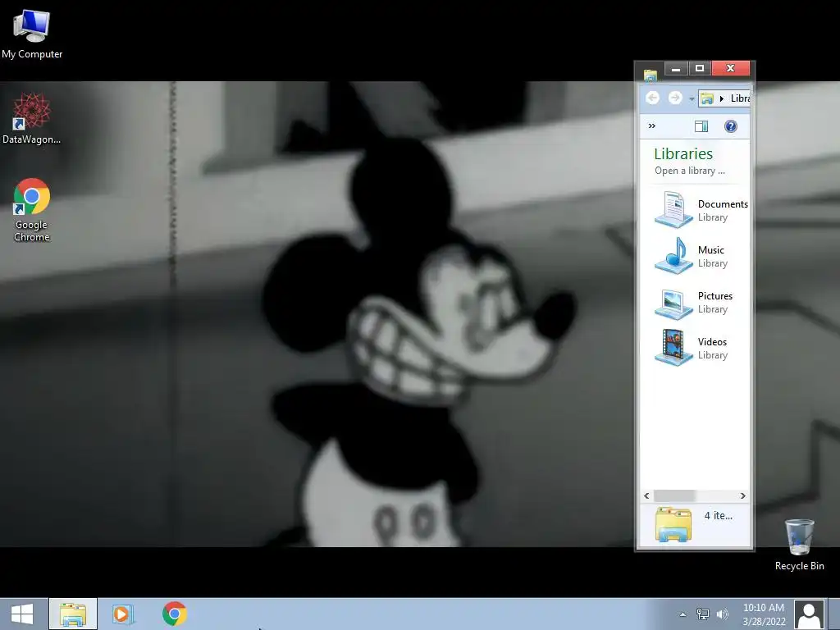Click the details pane libraries icon

(673, 524)
